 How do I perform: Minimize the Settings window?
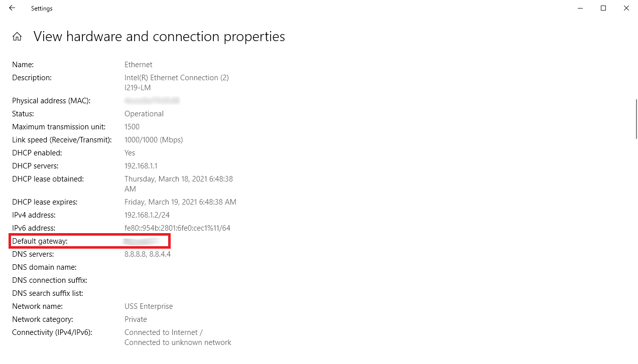[x=580, y=8]
